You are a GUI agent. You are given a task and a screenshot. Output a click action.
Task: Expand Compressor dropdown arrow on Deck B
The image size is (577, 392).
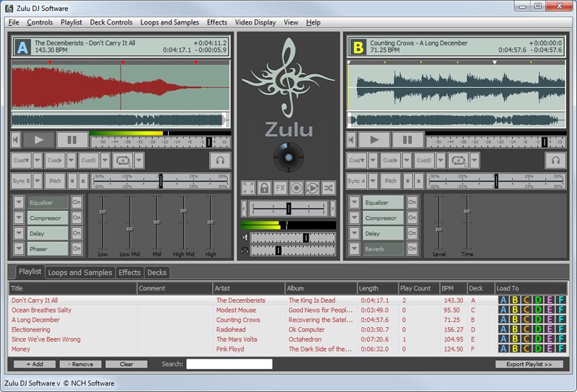pyautogui.click(x=354, y=218)
